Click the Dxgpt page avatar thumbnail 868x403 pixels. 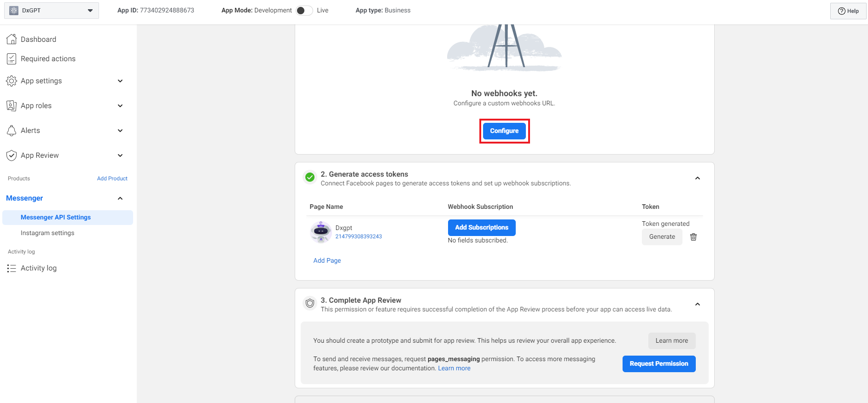coord(321,232)
